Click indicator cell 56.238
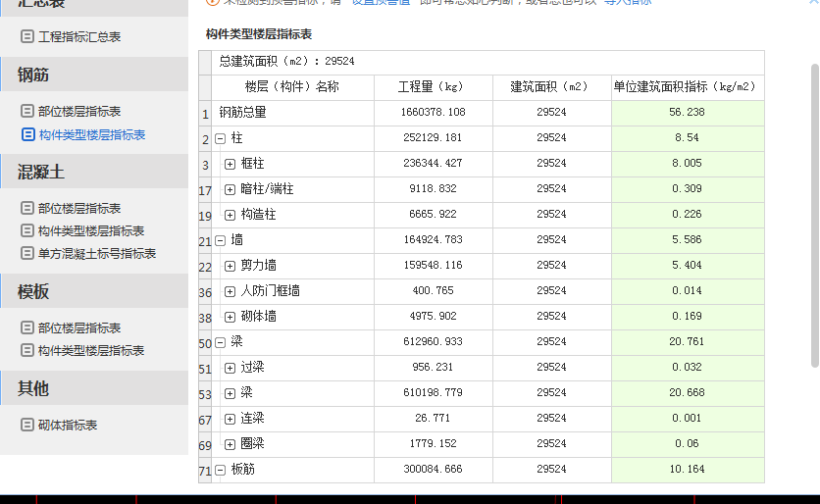 click(x=688, y=112)
